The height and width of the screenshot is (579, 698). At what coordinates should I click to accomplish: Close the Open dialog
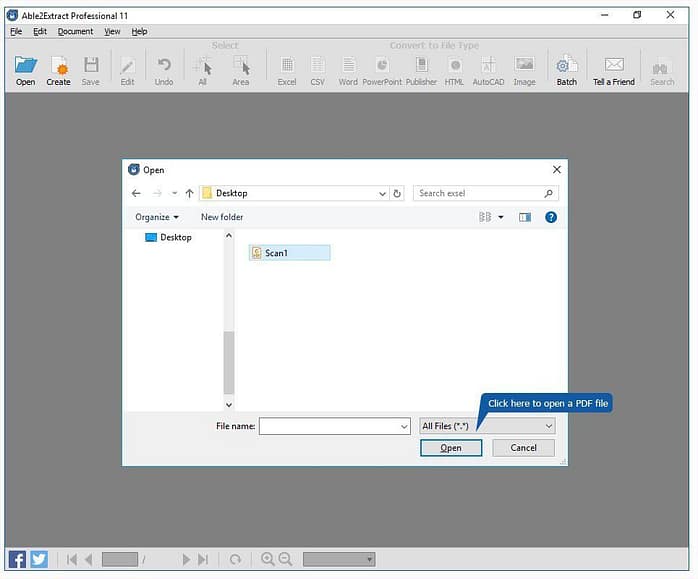click(x=556, y=170)
